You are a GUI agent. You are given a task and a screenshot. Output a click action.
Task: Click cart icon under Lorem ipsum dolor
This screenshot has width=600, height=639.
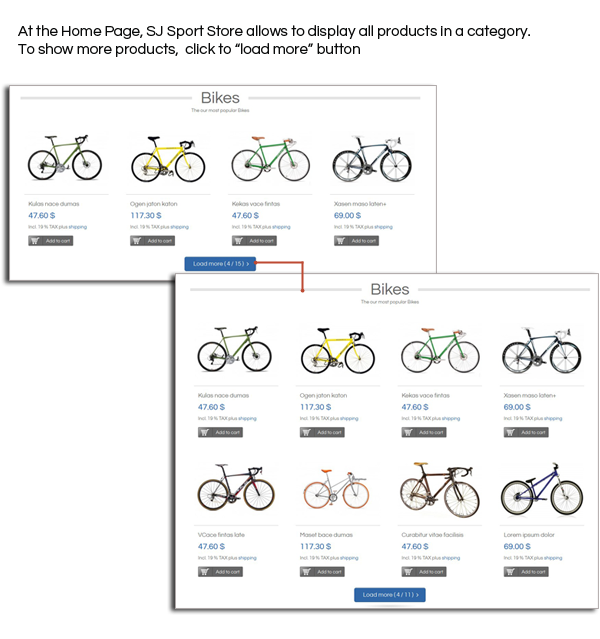point(511,572)
